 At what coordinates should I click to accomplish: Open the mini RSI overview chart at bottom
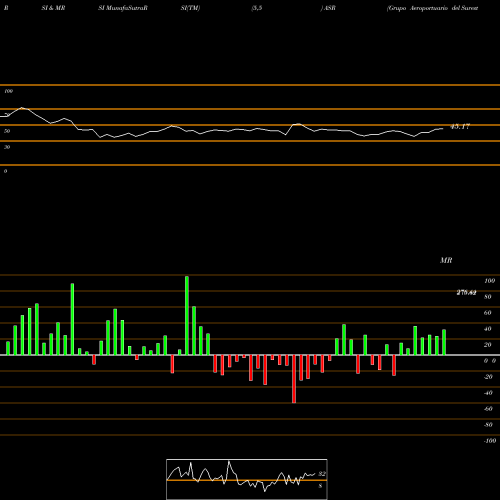click(x=247, y=479)
